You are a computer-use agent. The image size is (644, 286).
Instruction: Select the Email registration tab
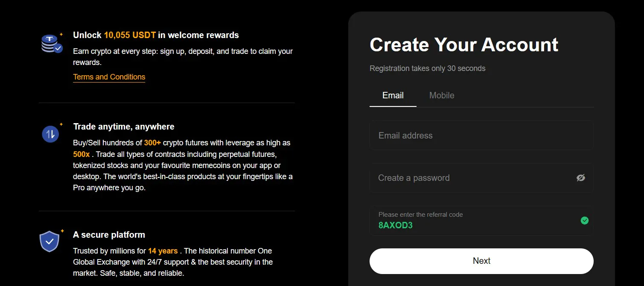[393, 95]
